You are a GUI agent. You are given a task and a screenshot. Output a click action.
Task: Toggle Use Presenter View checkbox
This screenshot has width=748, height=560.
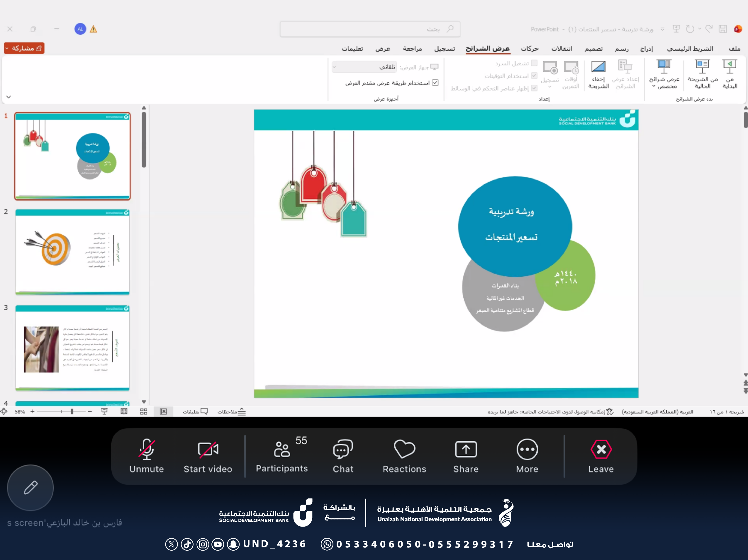click(435, 82)
